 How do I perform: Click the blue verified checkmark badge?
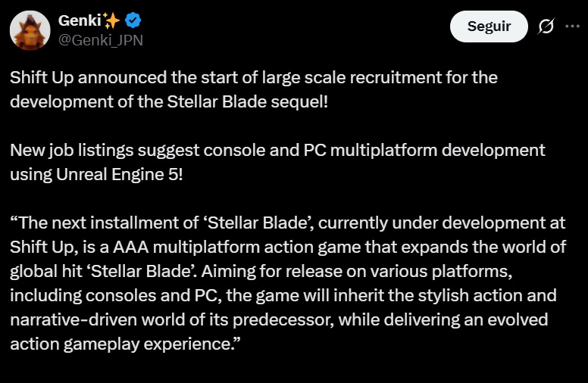point(133,20)
